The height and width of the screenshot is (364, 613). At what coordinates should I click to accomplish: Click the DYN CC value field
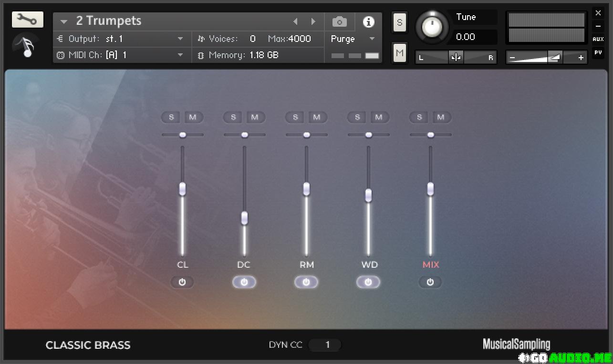[x=327, y=345]
